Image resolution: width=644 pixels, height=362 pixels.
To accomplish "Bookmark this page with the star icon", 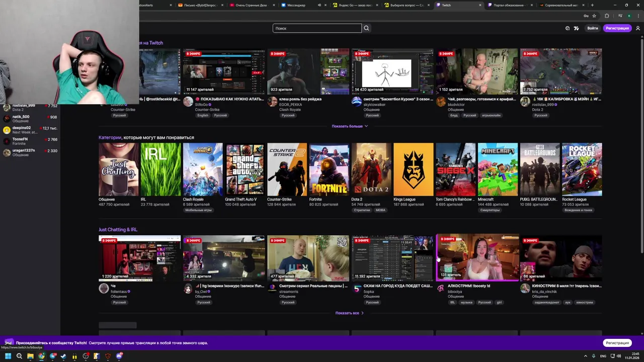I will (x=594, y=16).
